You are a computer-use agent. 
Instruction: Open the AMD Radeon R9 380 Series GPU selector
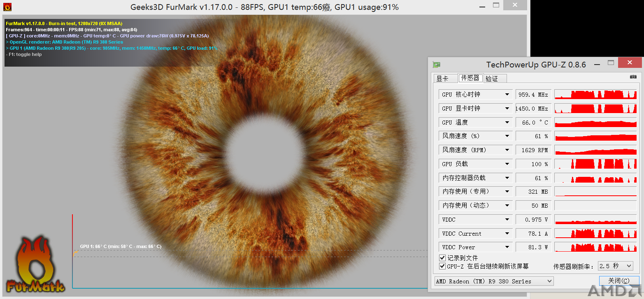tap(494, 281)
